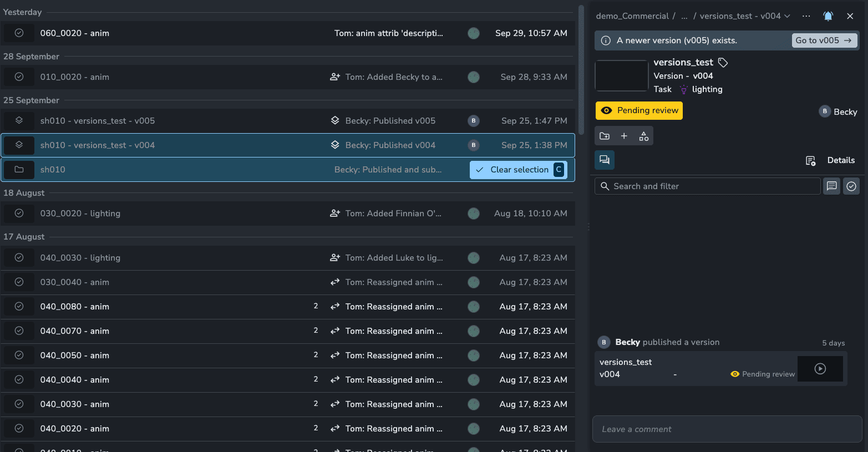Click the message count 2 on 040_0080 row

click(316, 306)
